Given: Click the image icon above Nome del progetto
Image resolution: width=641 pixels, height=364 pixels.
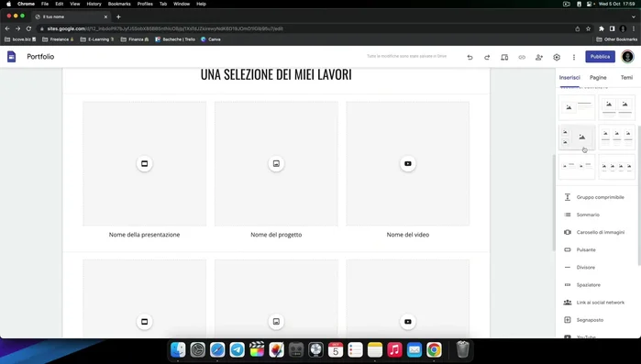Looking at the screenshot, I should (276, 163).
